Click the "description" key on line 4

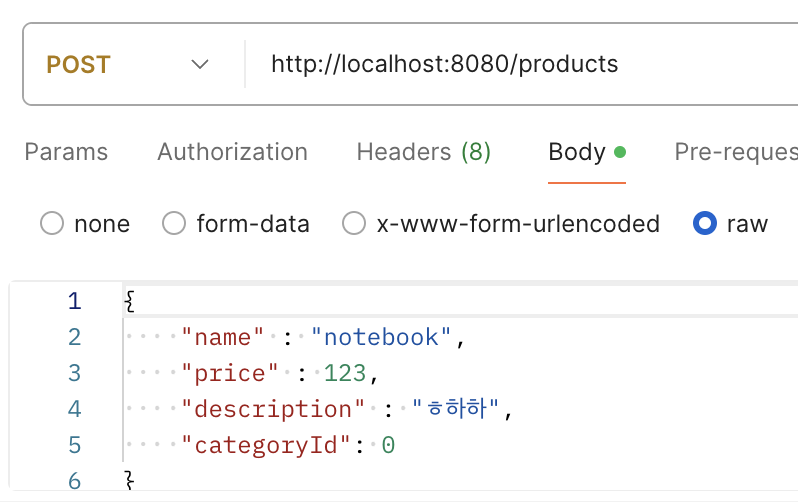(273, 409)
